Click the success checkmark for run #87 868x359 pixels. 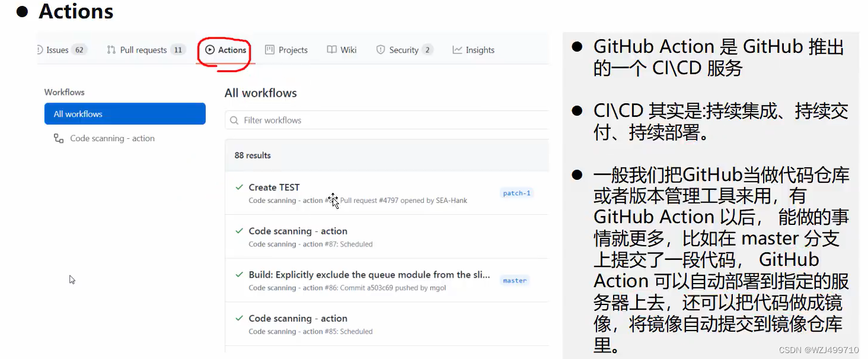(x=240, y=231)
